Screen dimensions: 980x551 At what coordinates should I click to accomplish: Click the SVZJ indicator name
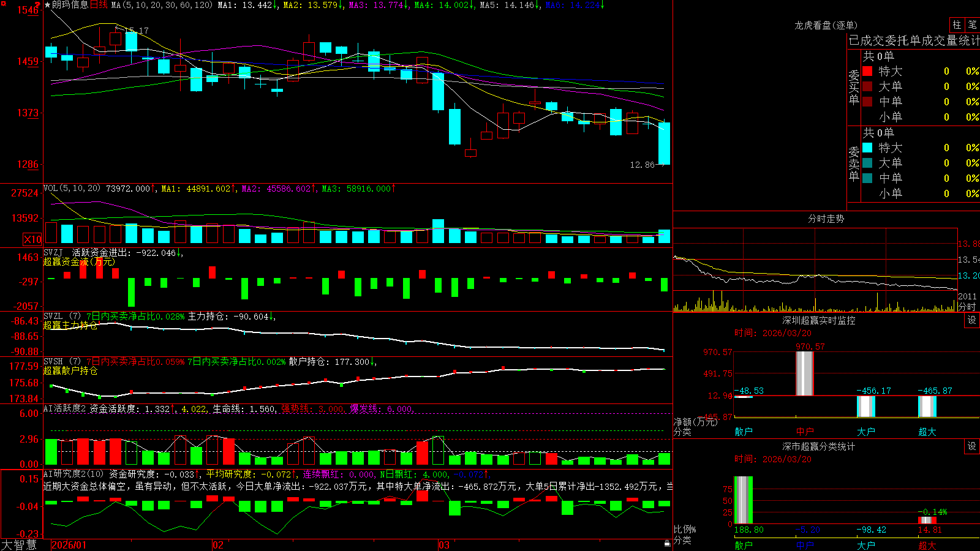[x=53, y=253]
